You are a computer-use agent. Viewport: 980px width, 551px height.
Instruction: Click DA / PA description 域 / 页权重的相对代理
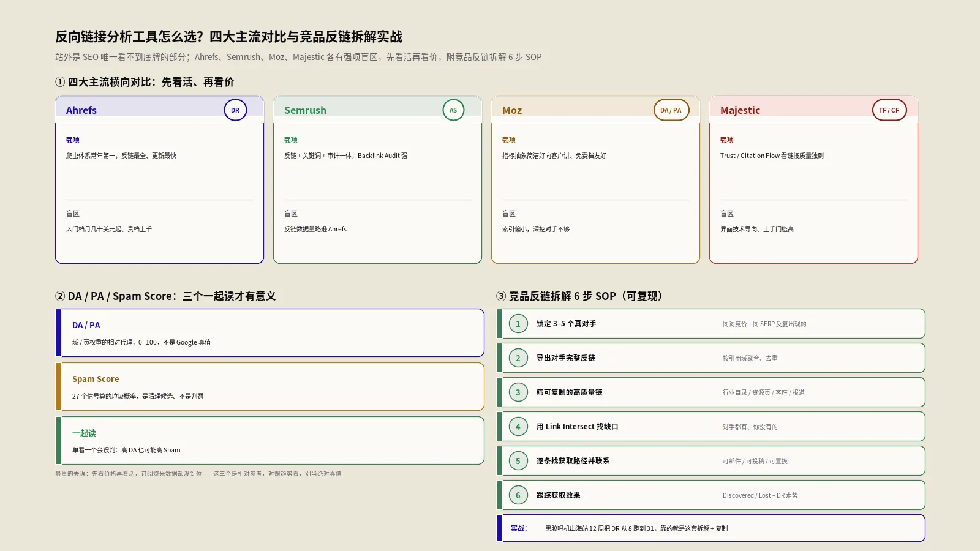141,342
